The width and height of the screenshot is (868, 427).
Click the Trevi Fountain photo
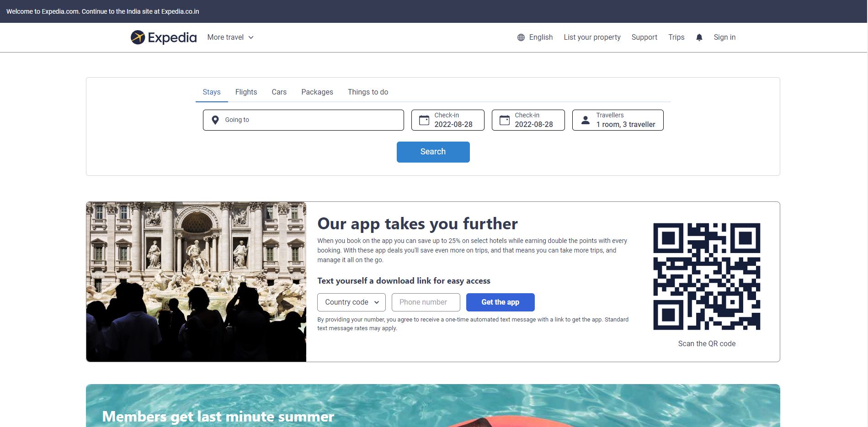coord(196,282)
